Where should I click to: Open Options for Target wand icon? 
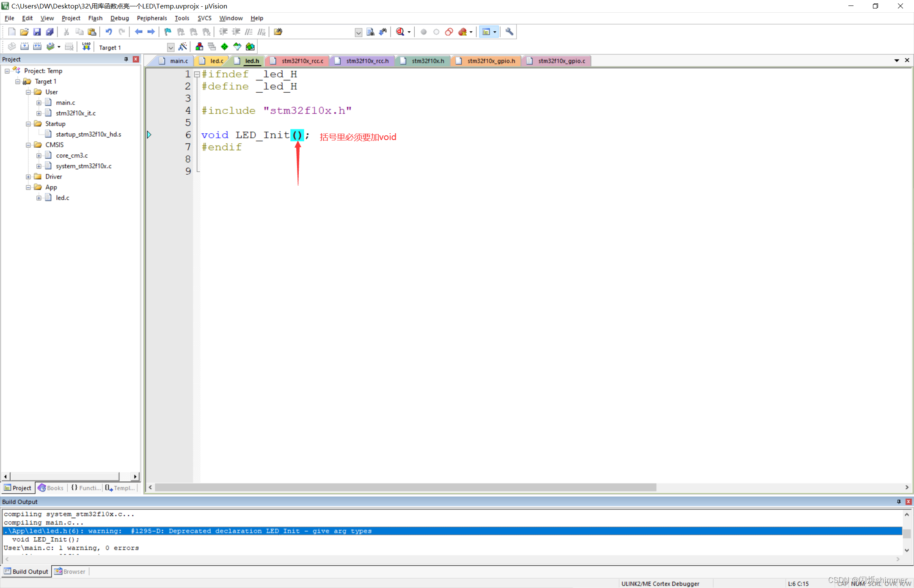pyautogui.click(x=183, y=47)
